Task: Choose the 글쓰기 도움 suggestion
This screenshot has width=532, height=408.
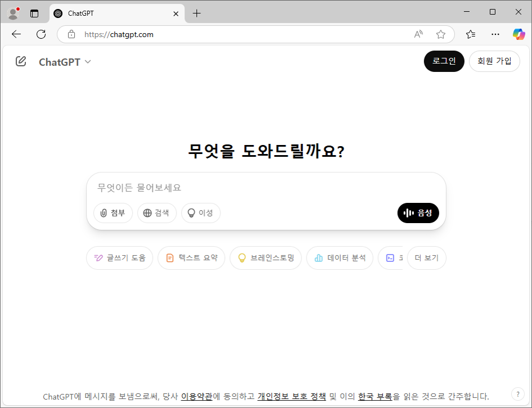Action: pyautogui.click(x=119, y=258)
